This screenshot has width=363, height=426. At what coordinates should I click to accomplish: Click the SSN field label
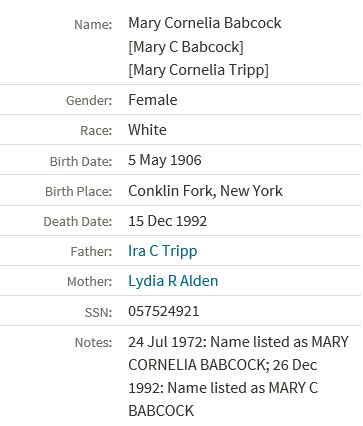(98, 313)
